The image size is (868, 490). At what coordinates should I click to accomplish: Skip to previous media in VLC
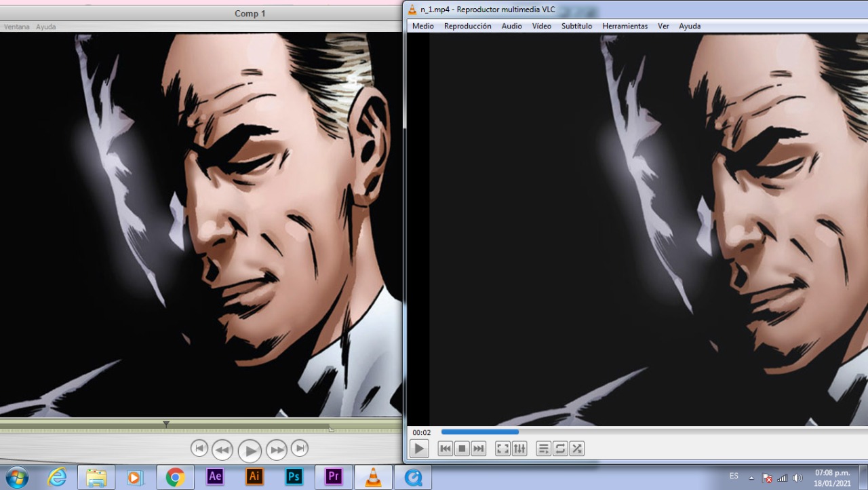coord(446,449)
